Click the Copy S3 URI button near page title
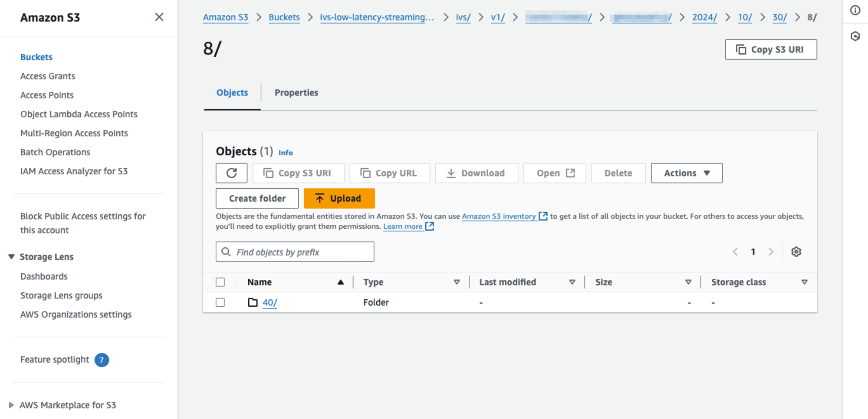 pos(771,49)
